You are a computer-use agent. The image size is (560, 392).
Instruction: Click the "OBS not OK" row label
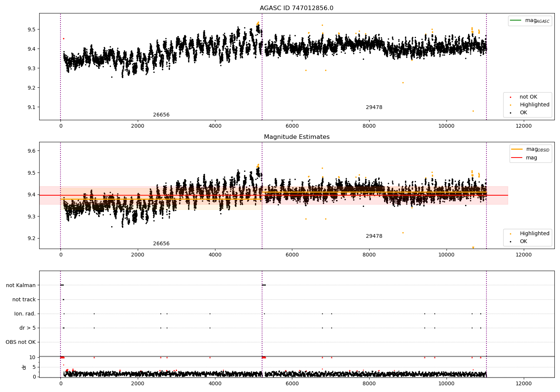click(x=21, y=342)
